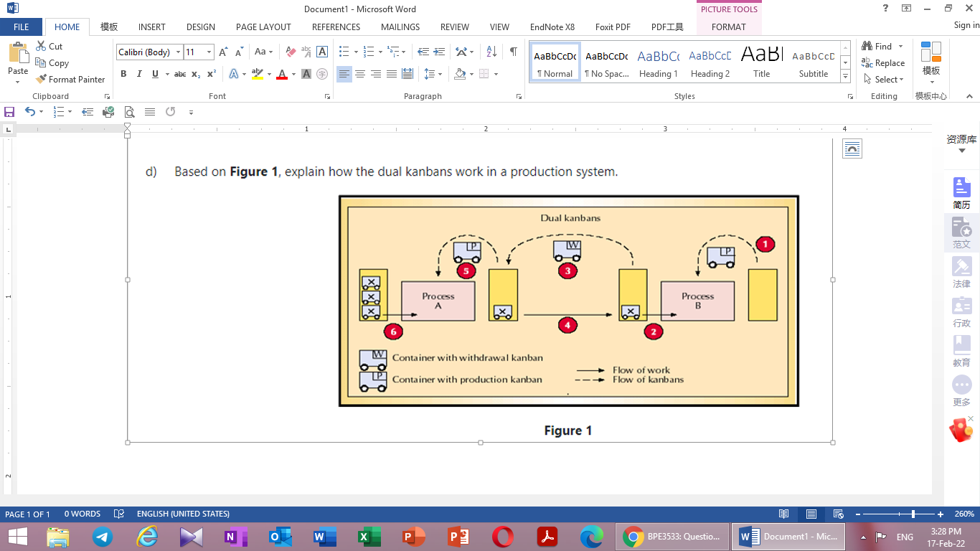
Task: Toggle italic formatting
Action: 139,74
